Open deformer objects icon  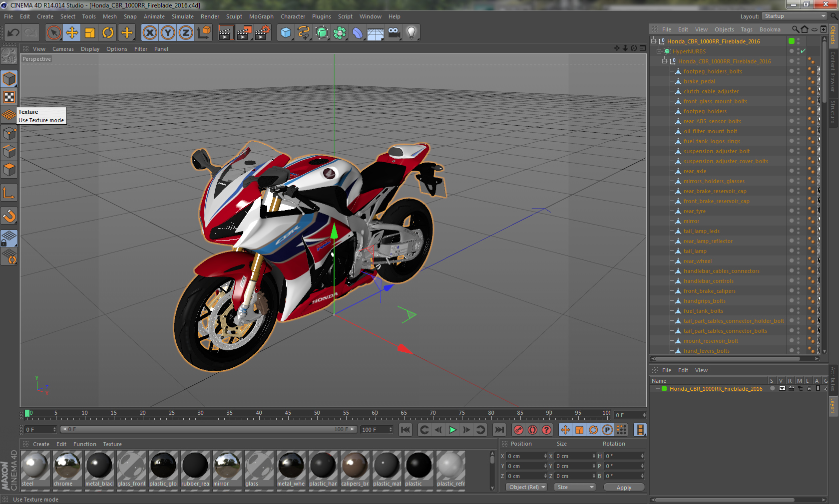coord(358,33)
